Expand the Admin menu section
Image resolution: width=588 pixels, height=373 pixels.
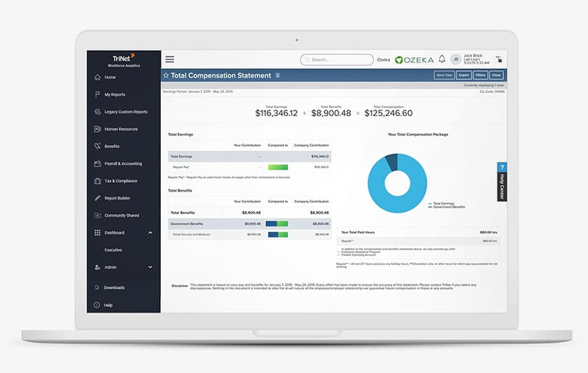click(x=150, y=267)
